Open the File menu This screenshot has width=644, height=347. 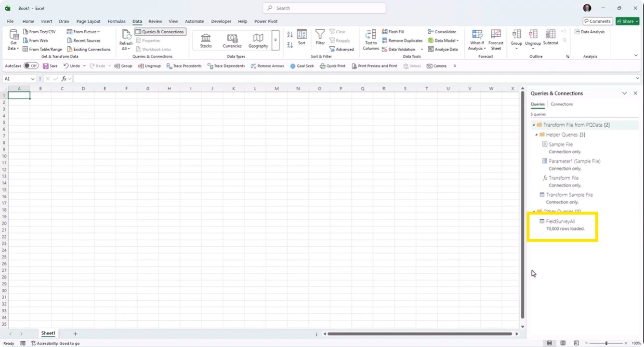(x=10, y=21)
